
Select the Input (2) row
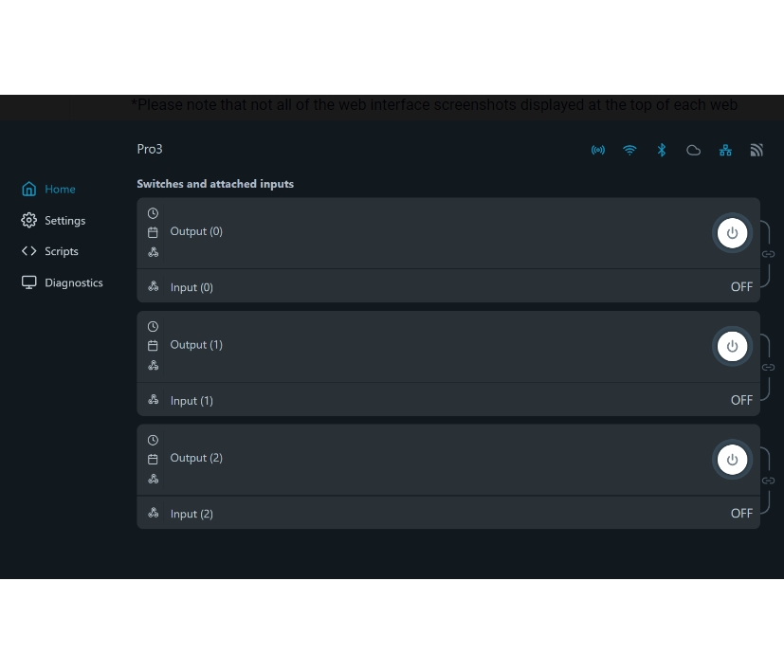click(x=191, y=514)
